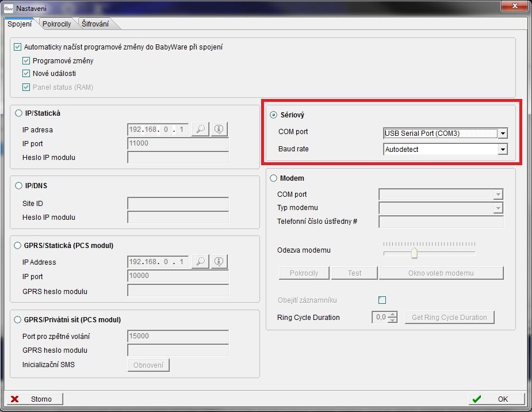This screenshot has width=532, height=412.
Task: Click the magnifier icon in GPRS/Statická section
Action: click(201, 262)
